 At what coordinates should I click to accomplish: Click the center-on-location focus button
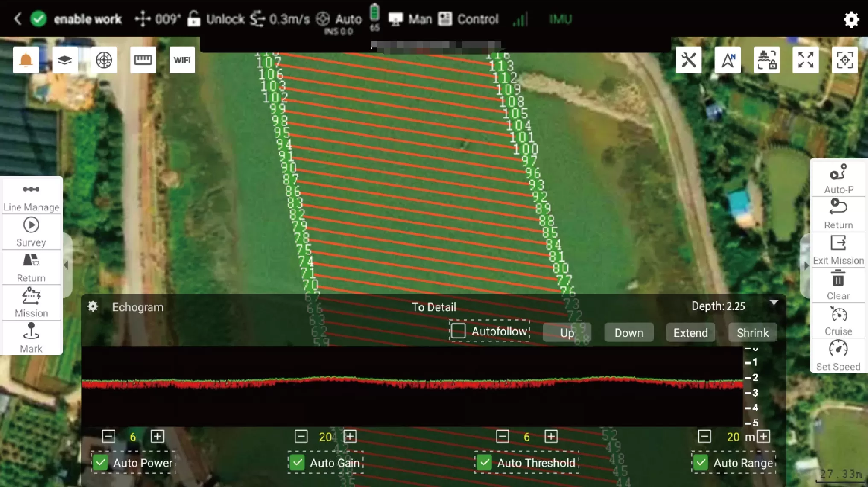pyautogui.click(x=845, y=60)
